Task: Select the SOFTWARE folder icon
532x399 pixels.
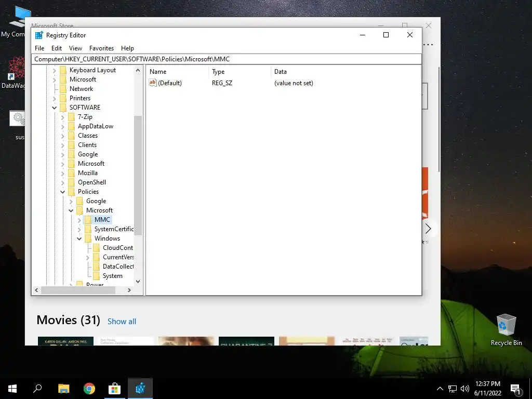Action: pyautogui.click(x=63, y=108)
